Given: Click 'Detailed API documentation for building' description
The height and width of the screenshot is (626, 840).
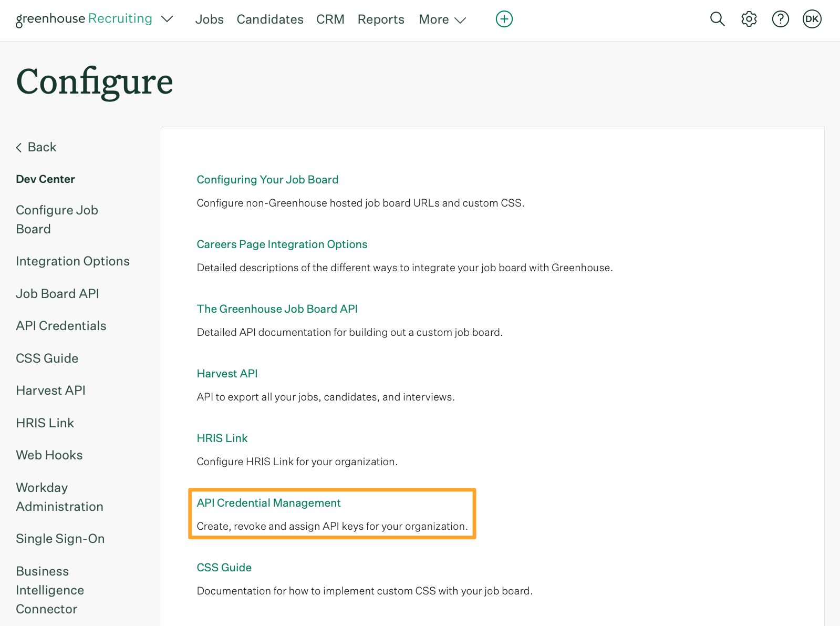Looking at the screenshot, I should 349,332.
